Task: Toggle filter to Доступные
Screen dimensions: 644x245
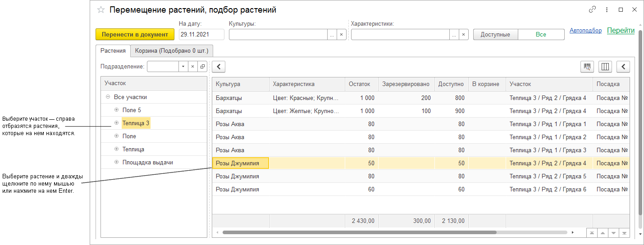Action: click(495, 35)
